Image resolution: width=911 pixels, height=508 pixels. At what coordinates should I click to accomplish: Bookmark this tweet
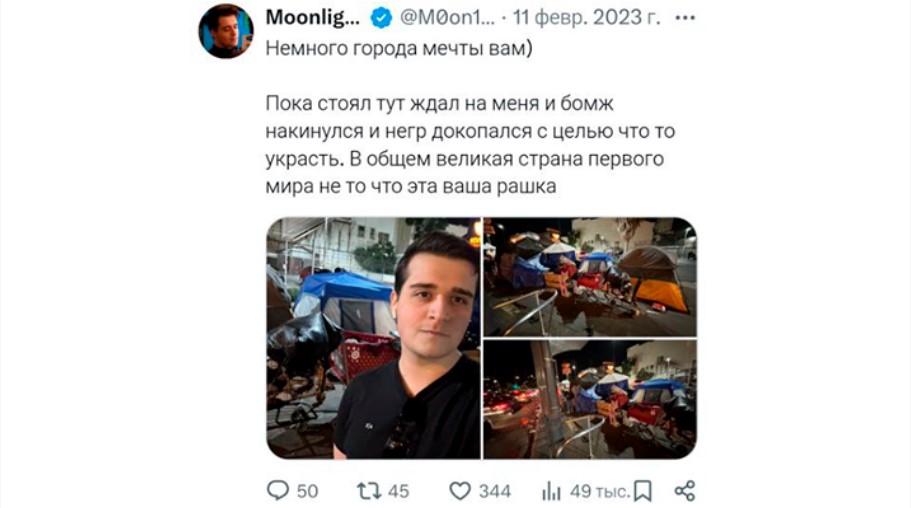coord(642,491)
